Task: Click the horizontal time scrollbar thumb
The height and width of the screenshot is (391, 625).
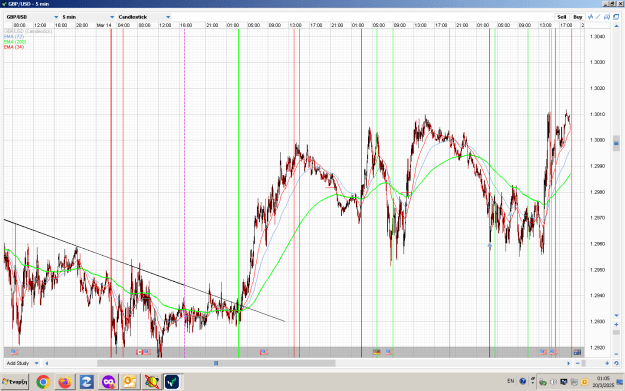Action: point(216,363)
